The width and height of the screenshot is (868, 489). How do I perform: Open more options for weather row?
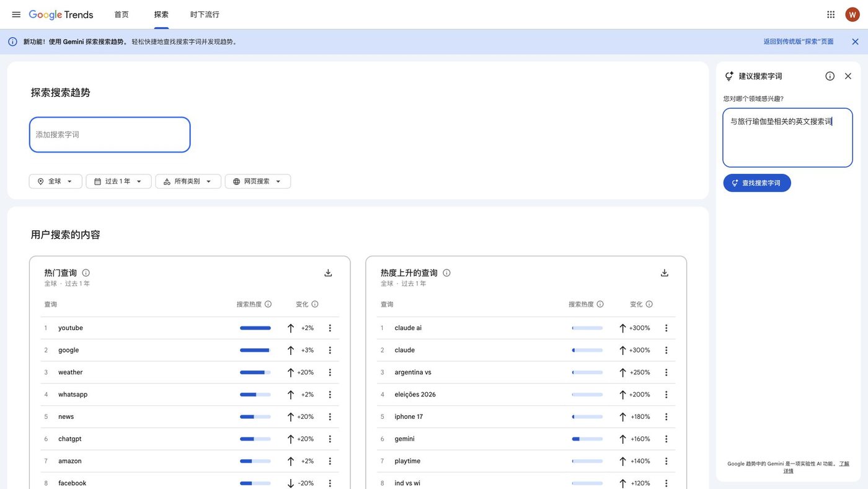330,372
